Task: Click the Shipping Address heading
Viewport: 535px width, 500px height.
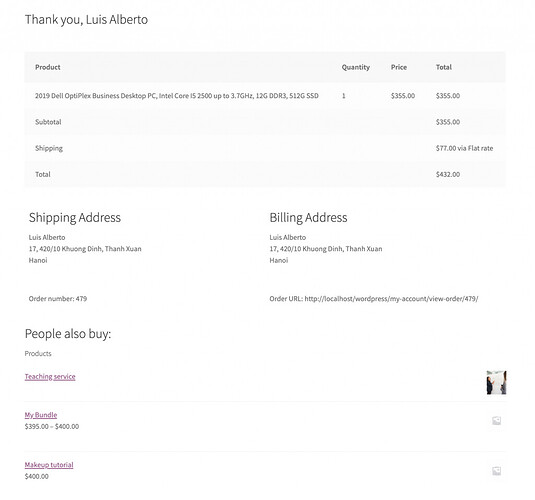Action: click(x=75, y=217)
